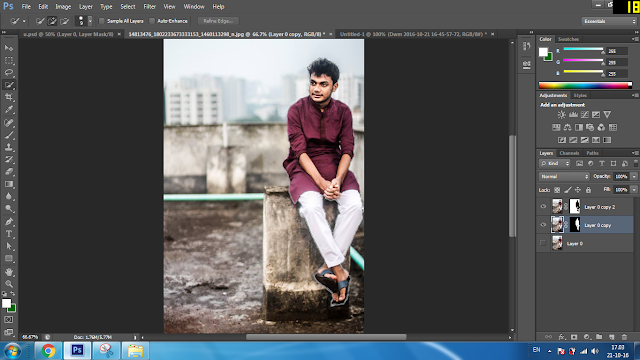Screen dimensions: 640x360
Task: Select the History Brush tool
Action: click(x=9, y=159)
